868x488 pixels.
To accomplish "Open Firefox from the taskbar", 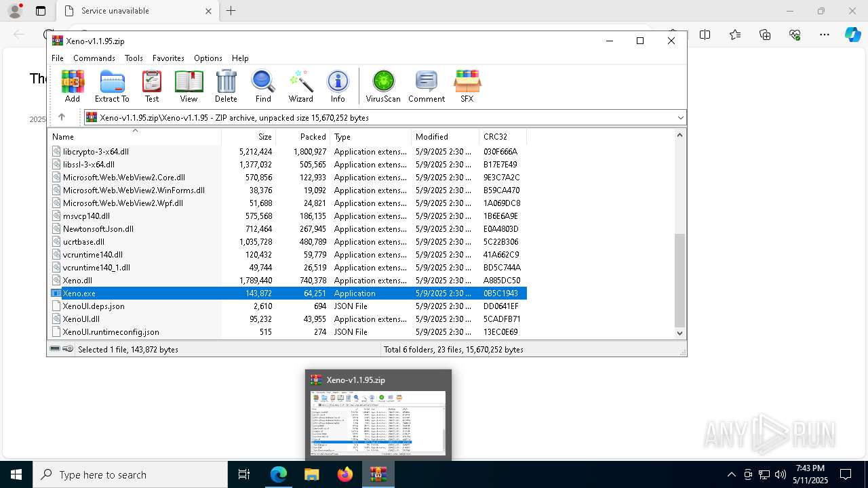I will coord(344,474).
